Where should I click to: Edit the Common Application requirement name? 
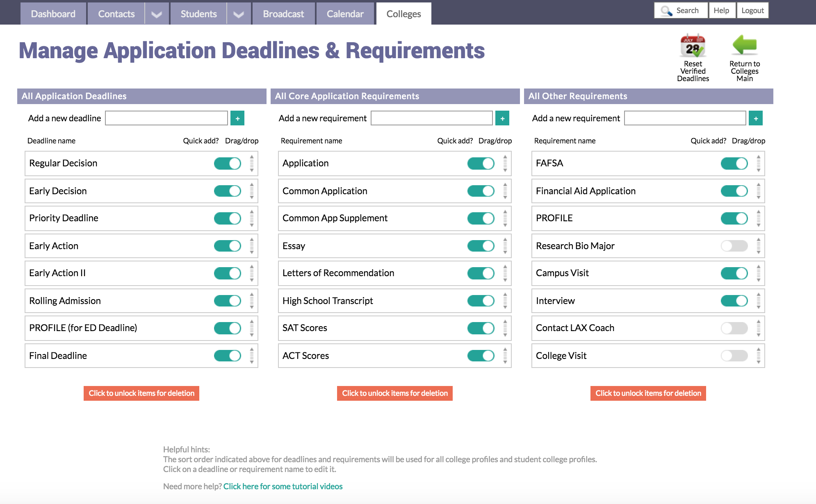[325, 191]
